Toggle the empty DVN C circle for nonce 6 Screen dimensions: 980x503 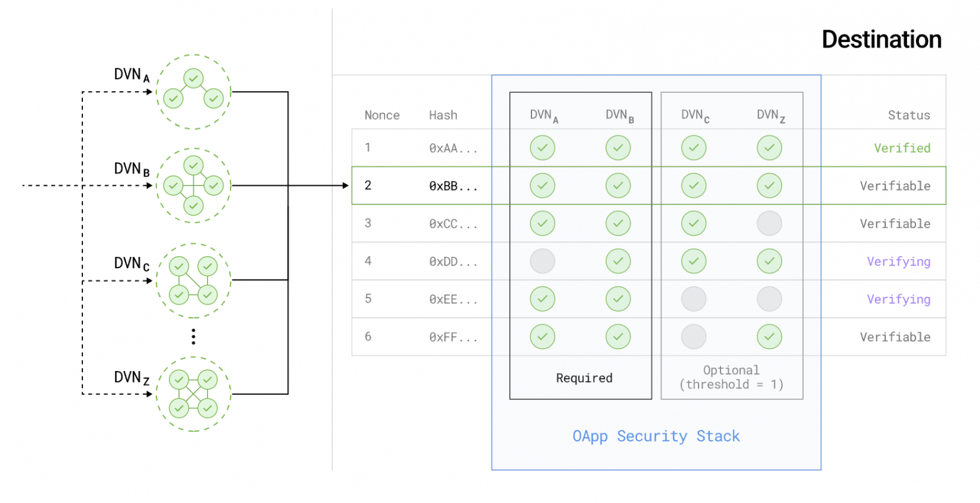(694, 337)
